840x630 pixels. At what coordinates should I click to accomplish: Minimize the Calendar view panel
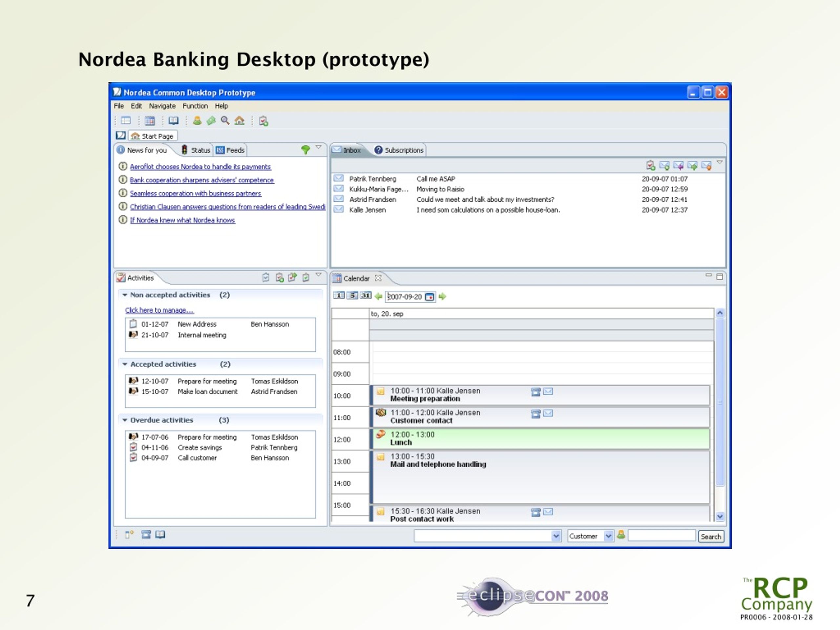pos(708,275)
